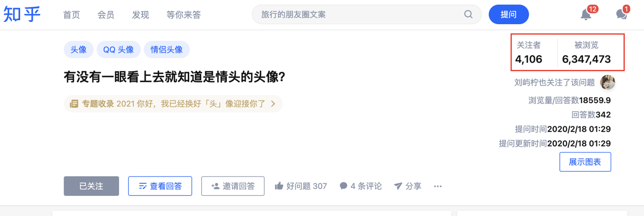This screenshot has width=644, height=216.
Task: Click the 邀请回答 button
Action: 233,186
